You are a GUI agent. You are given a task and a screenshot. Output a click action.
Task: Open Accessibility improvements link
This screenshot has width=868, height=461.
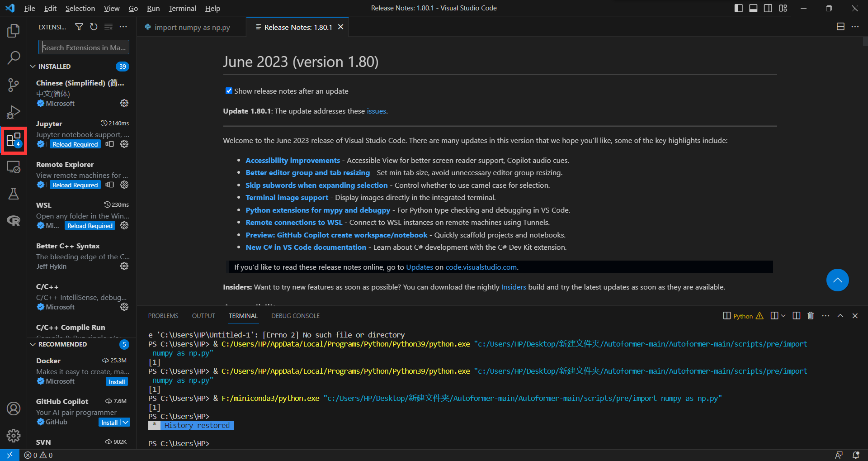coord(292,160)
